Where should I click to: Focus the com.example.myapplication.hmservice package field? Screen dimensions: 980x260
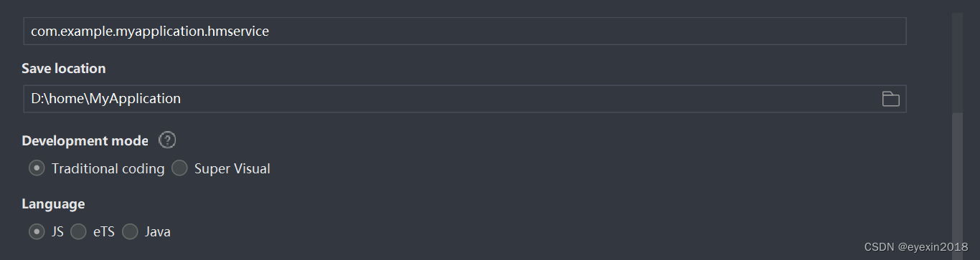tap(465, 32)
